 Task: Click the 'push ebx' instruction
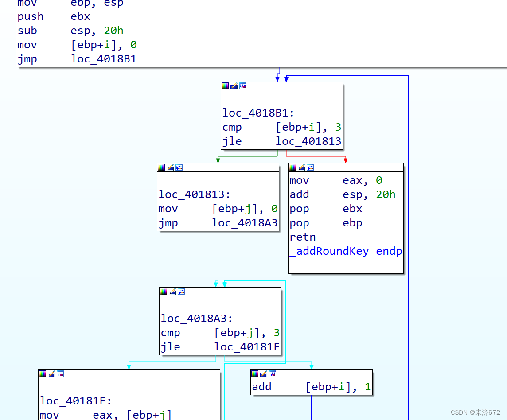(54, 16)
